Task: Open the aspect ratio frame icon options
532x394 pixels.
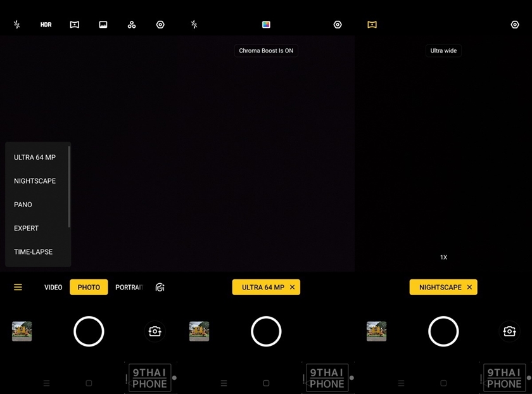Action: [x=103, y=25]
